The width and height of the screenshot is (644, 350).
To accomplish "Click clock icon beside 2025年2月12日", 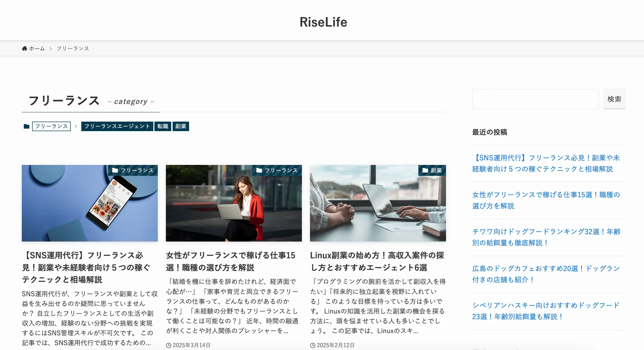I will tap(313, 345).
